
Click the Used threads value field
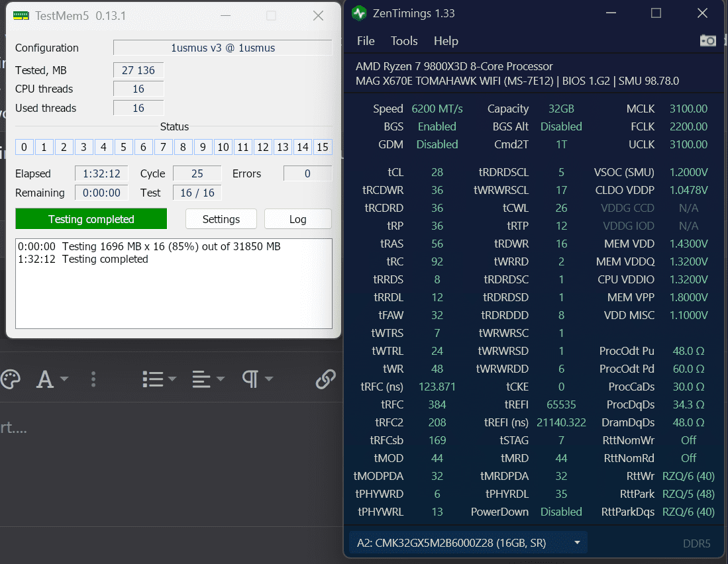(x=138, y=108)
